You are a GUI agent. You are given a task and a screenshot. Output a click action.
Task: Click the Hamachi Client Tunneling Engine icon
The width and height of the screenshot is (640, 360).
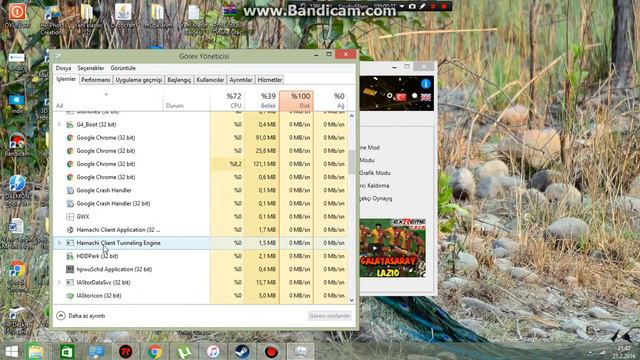pyautogui.click(x=70, y=243)
